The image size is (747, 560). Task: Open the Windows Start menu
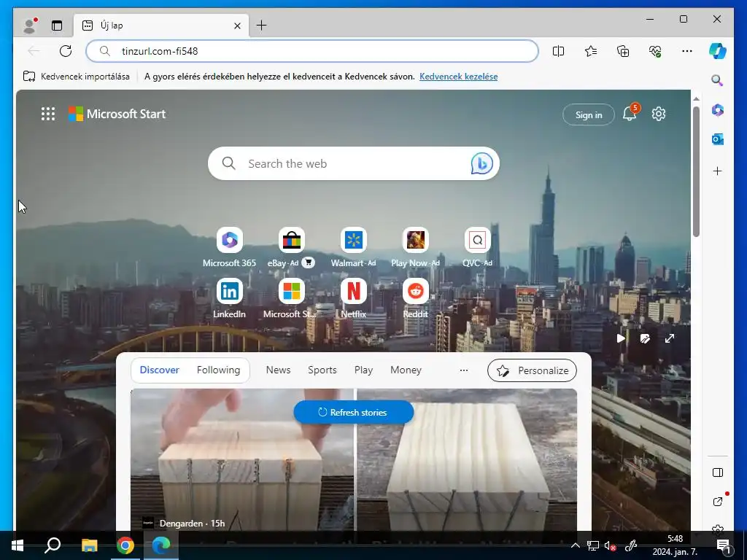point(18,545)
